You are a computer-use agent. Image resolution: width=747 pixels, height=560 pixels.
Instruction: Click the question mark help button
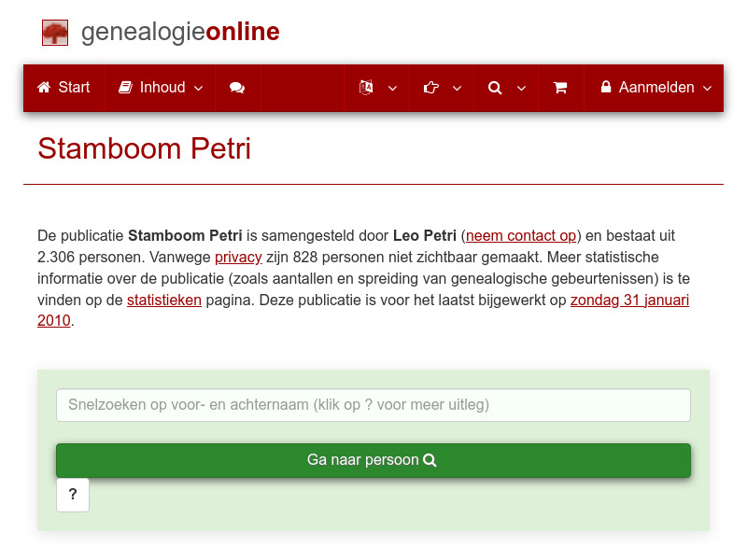click(x=73, y=495)
